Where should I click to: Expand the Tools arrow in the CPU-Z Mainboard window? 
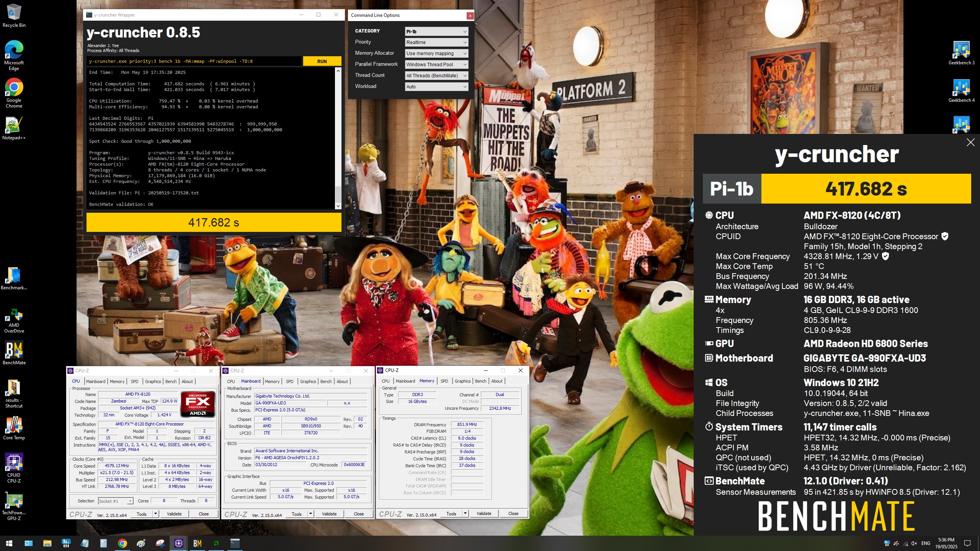(310, 514)
